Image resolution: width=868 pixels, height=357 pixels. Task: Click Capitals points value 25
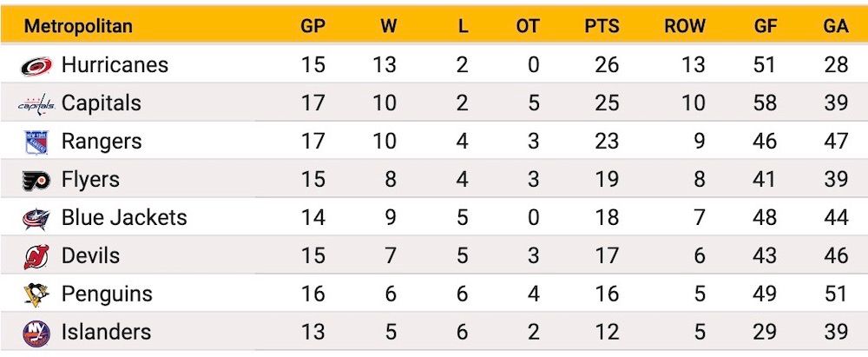pyautogui.click(x=607, y=103)
